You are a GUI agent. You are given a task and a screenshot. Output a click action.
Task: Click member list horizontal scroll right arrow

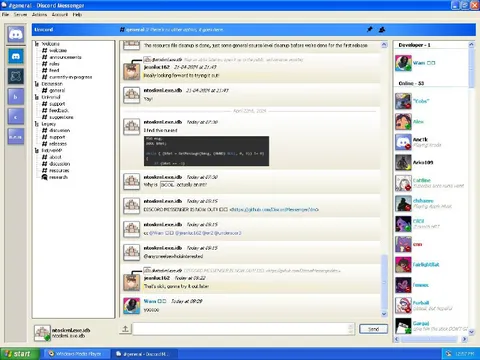click(x=464, y=339)
